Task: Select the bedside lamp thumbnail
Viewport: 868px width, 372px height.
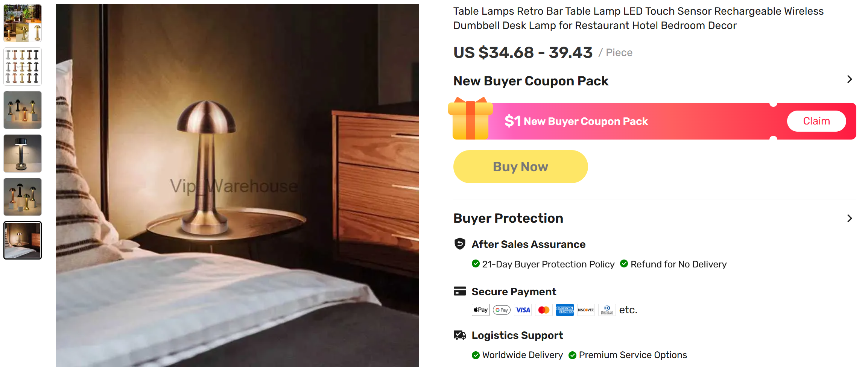Action: pyautogui.click(x=23, y=240)
